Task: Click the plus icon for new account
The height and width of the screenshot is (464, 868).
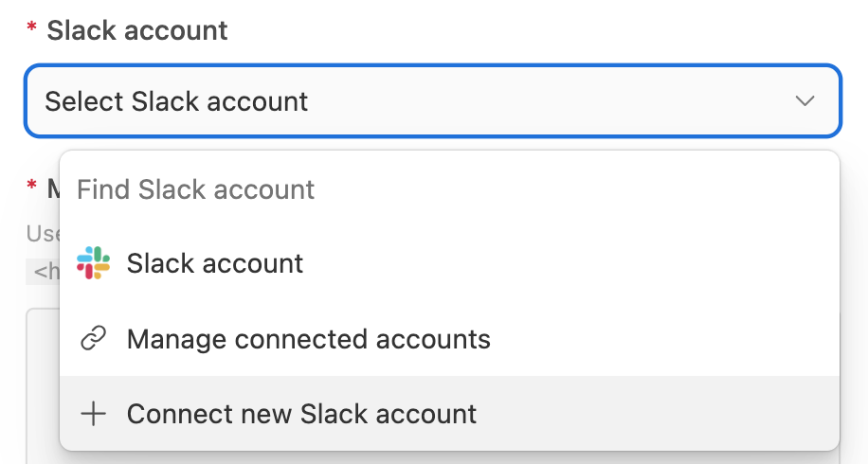Action: coord(93,414)
